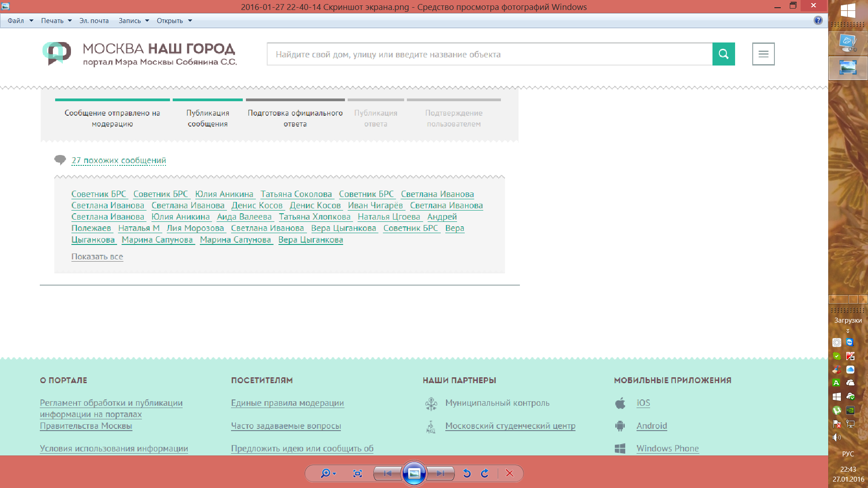Image resolution: width=868 pixels, height=488 pixels.
Task: Go to previous photo
Action: tap(387, 473)
